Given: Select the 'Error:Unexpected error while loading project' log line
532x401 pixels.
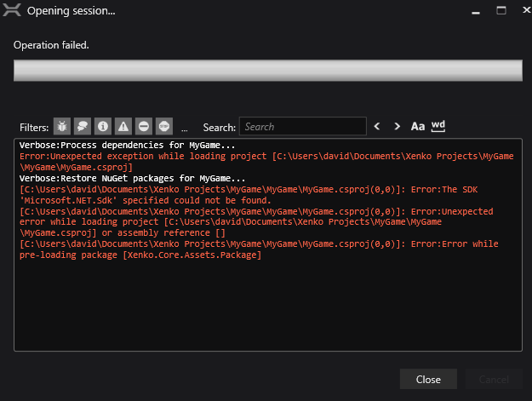Looking at the screenshot, I should click(x=256, y=222).
